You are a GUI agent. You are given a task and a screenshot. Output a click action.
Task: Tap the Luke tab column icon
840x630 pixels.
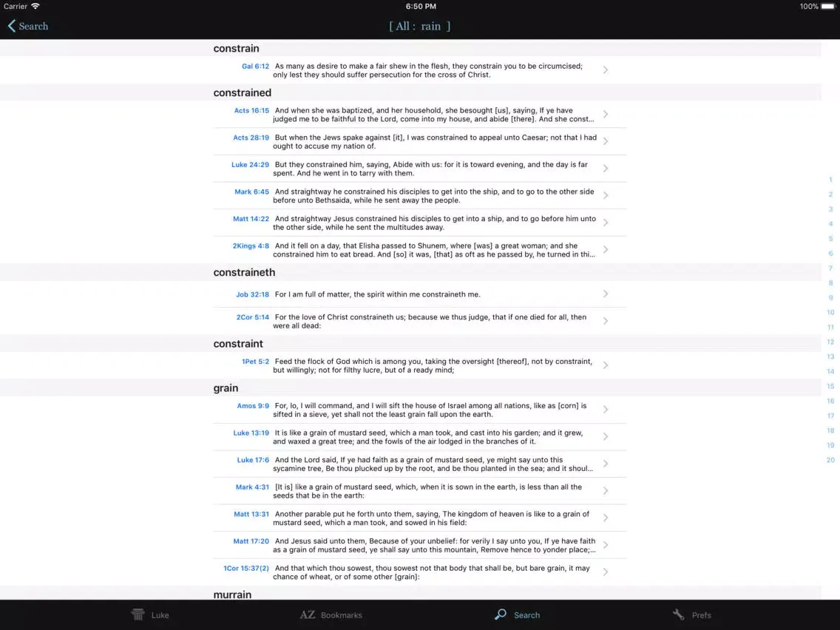pos(138,614)
